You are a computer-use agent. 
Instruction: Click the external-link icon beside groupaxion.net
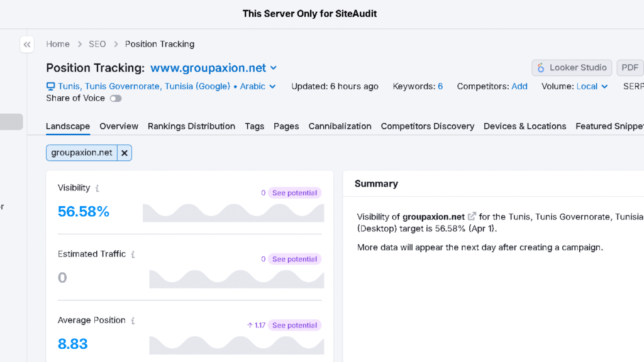click(x=472, y=216)
